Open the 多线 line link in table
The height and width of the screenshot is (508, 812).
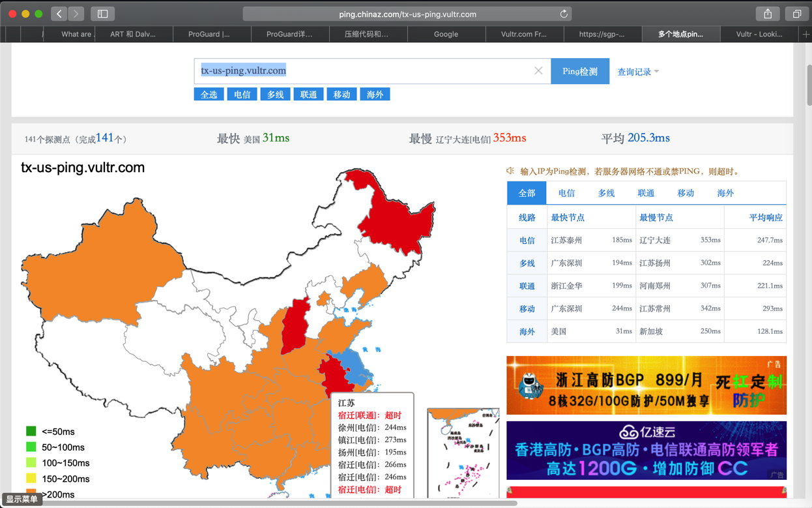tap(527, 263)
